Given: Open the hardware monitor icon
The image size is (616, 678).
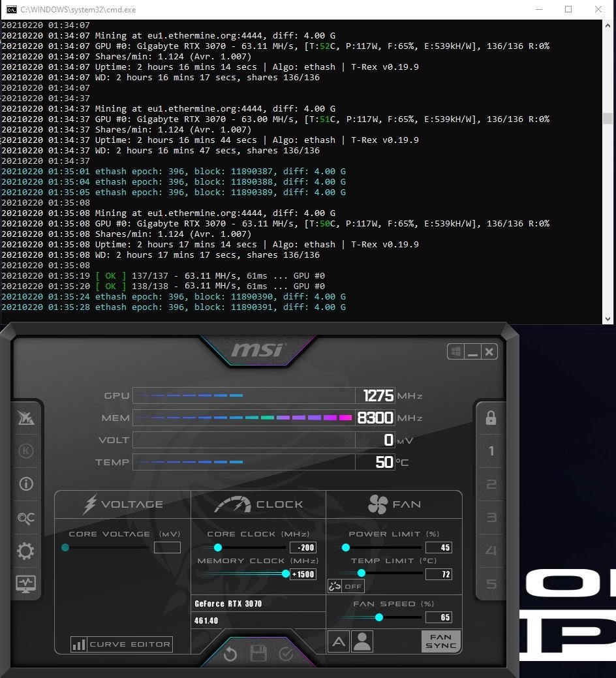Looking at the screenshot, I should [26, 584].
